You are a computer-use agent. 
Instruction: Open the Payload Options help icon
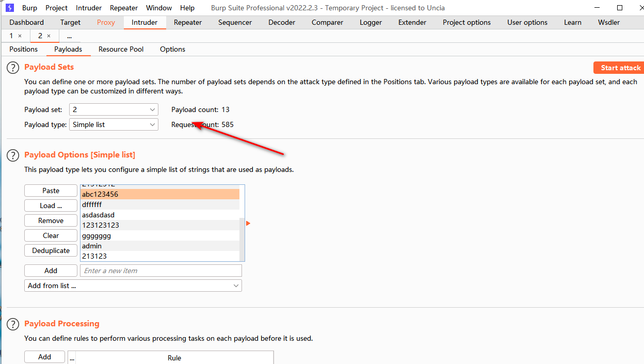pos(13,155)
